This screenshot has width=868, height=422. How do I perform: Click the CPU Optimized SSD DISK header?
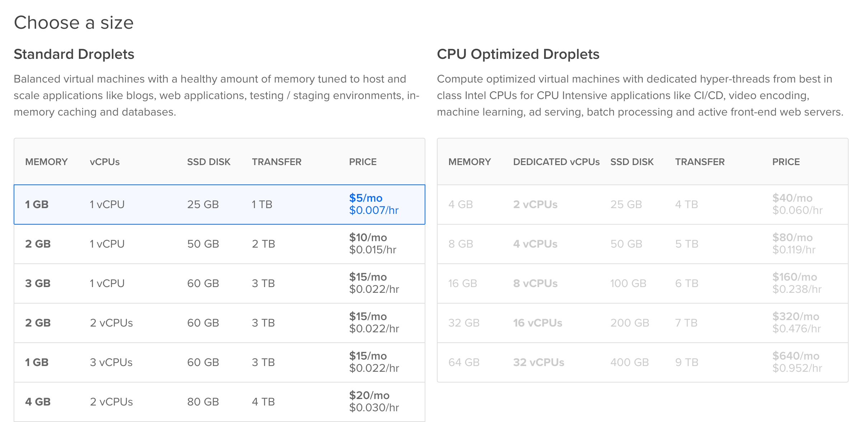pos(632,162)
